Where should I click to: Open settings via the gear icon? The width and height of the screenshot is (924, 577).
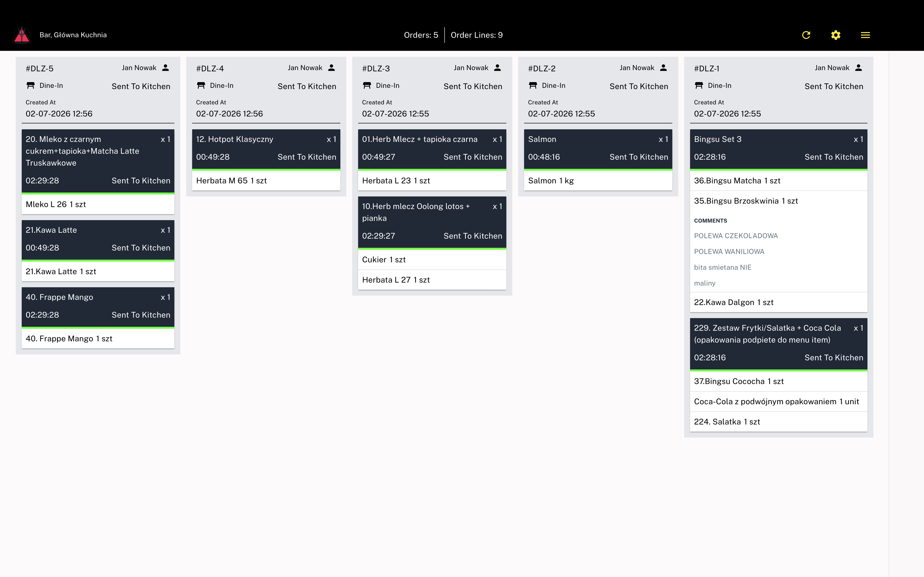coord(836,35)
